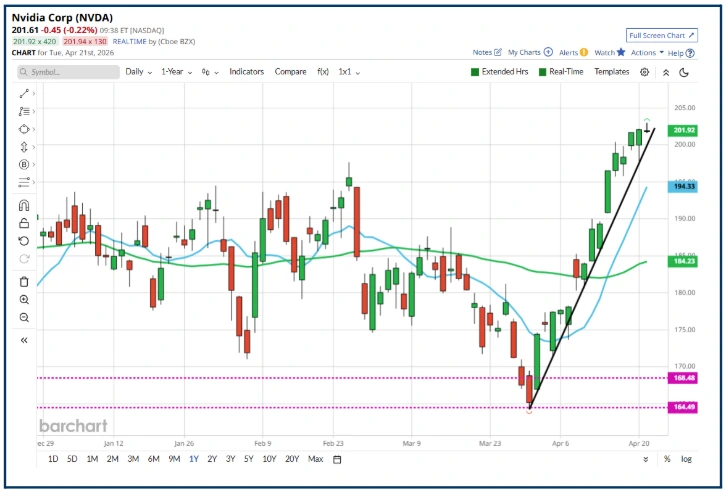
Task: Open the chart type candlestick dropdown
Action: coord(210,72)
